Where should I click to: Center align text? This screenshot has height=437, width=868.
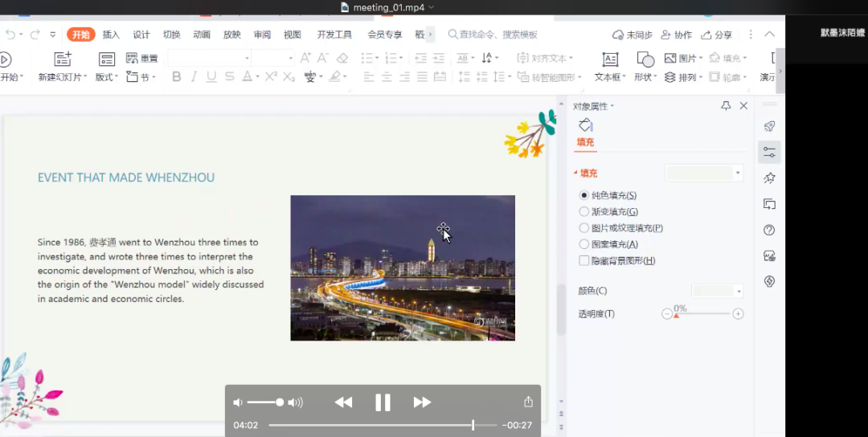(x=387, y=77)
